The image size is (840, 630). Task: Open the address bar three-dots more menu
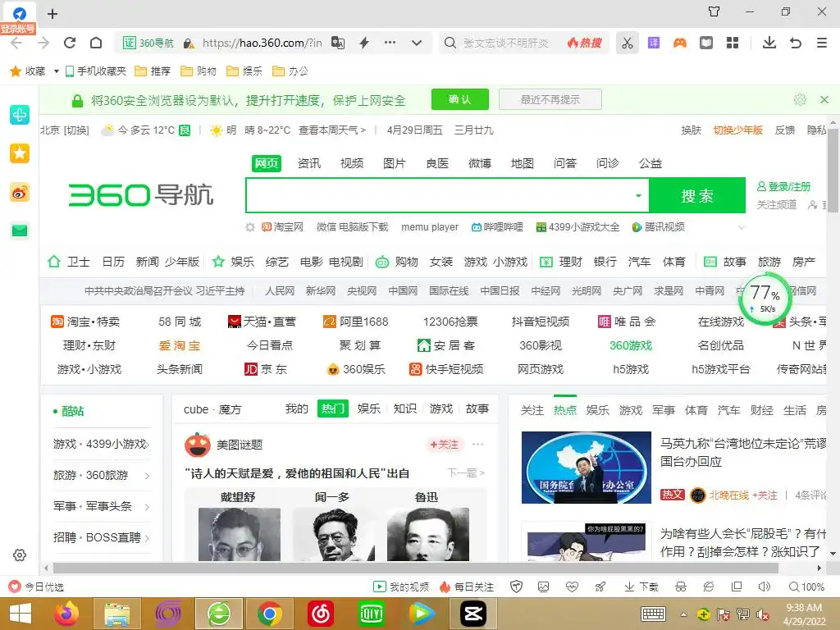pyautogui.click(x=390, y=43)
